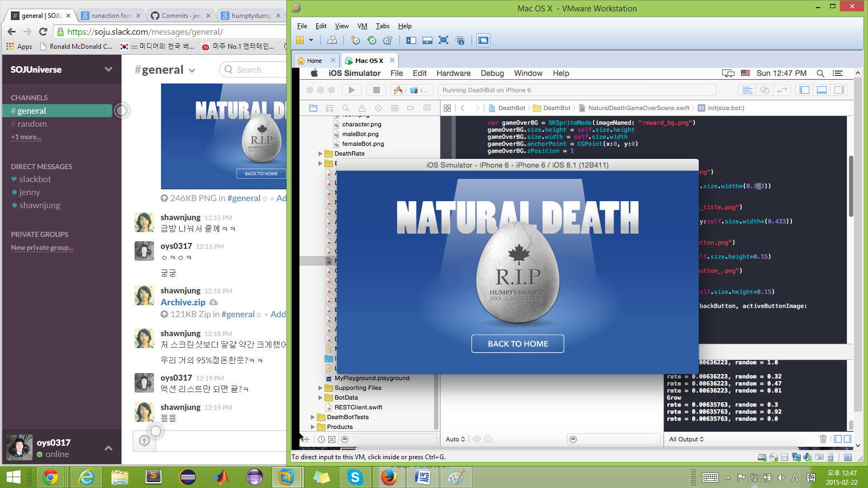Open the related items grid icon
868x488 pixels.
click(x=447, y=108)
